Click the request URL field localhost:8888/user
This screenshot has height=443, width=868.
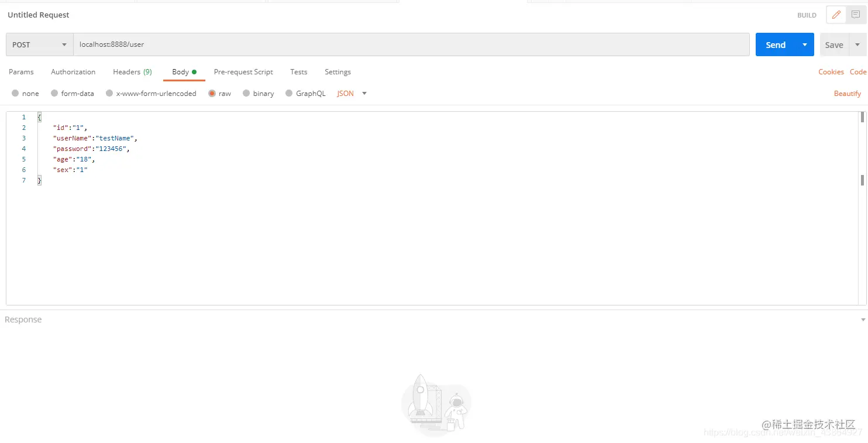coord(411,44)
